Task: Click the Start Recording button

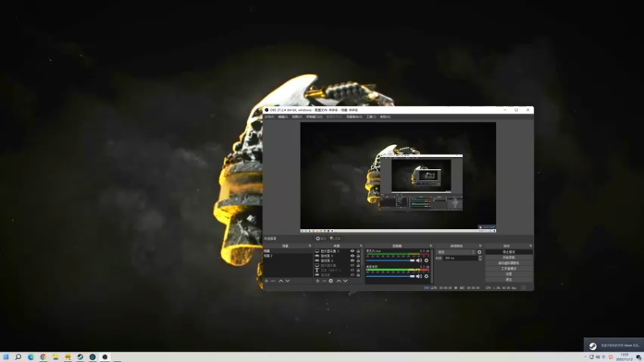Action: pyautogui.click(x=509, y=257)
